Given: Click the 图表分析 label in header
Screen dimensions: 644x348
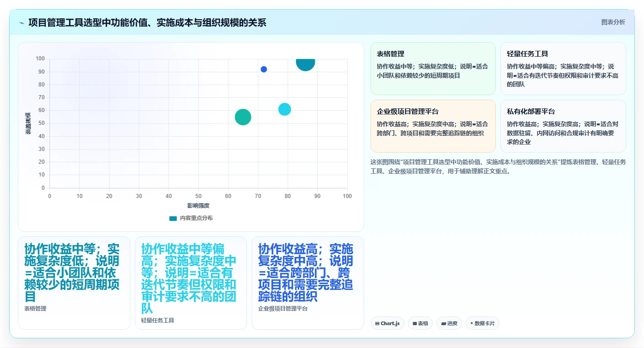Looking at the screenshot, I should pyautogui.click(x=613, y=22).
